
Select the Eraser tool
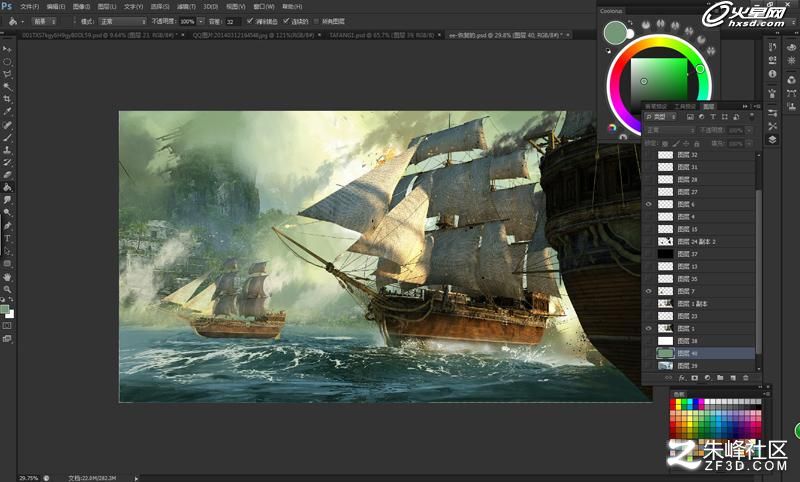coord(7,175)
